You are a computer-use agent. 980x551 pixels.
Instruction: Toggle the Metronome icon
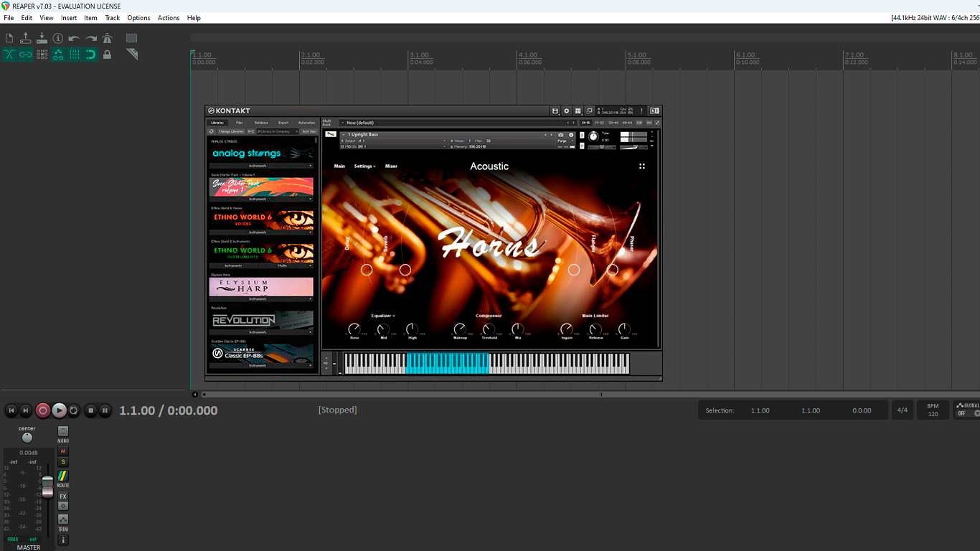107,38
